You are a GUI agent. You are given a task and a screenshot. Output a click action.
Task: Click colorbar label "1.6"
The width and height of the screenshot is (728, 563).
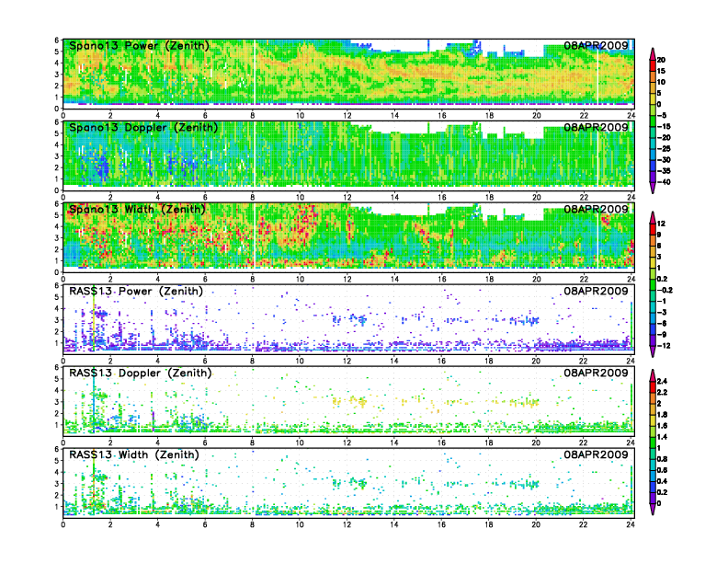click(662, 426)
